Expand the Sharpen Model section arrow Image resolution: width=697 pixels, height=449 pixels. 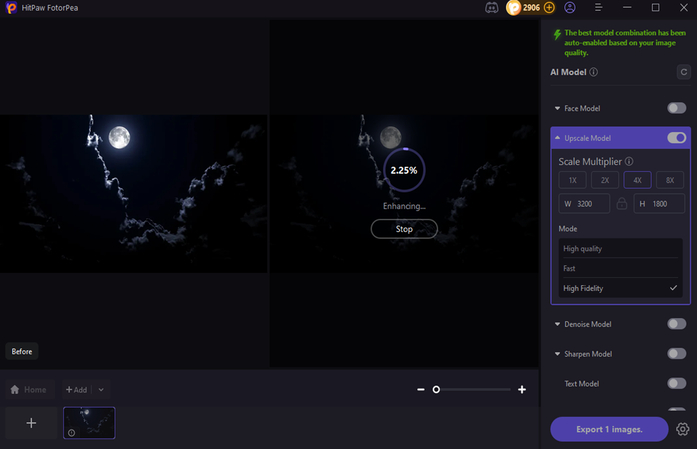click(557, 354)
